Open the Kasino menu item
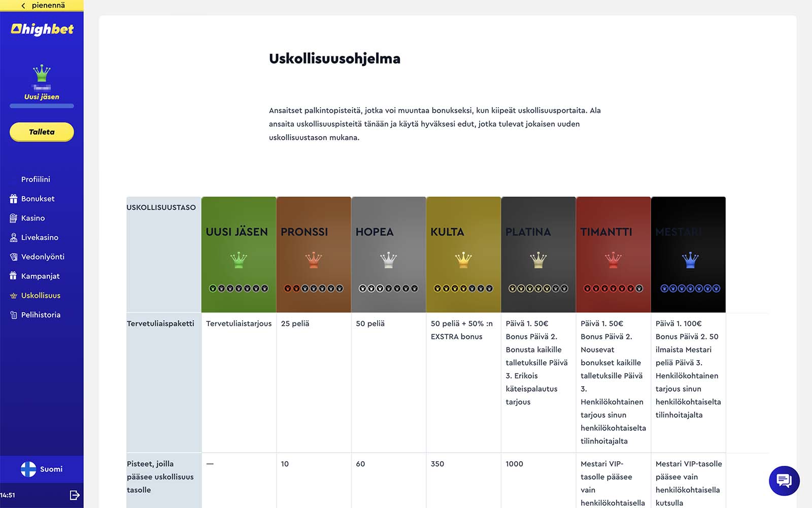Image resolution: width=812 pixels, height=508 pixels. 33,218
